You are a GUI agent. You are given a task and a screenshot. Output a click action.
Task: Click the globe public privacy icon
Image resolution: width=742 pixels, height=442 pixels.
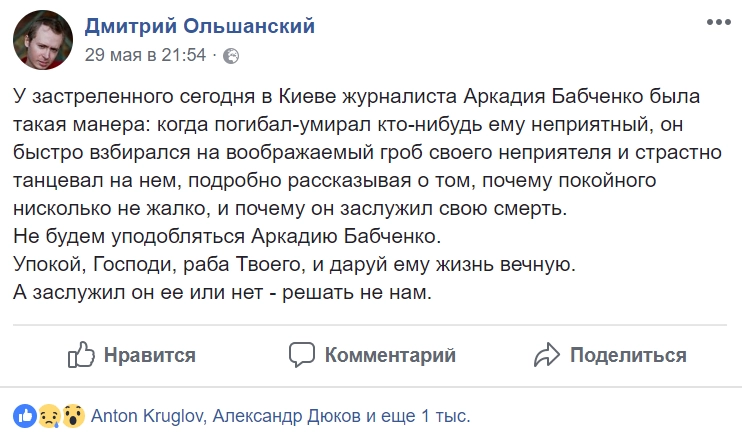pos(231,56)
